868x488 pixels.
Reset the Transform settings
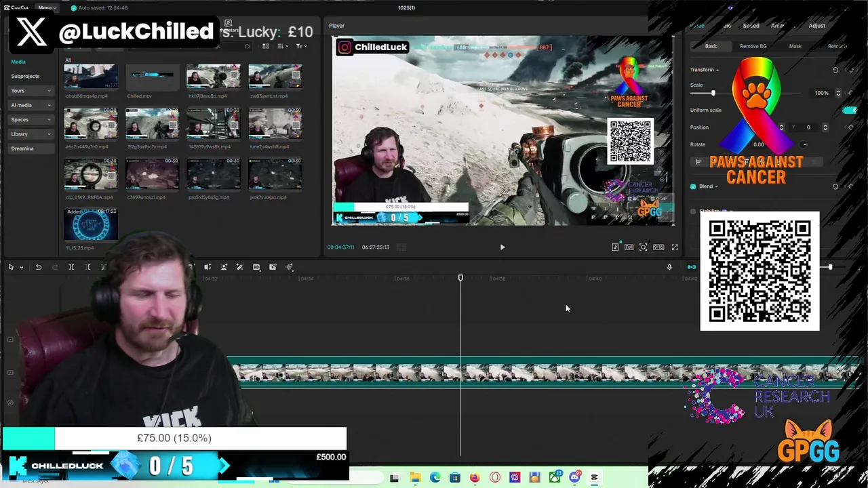835,70
